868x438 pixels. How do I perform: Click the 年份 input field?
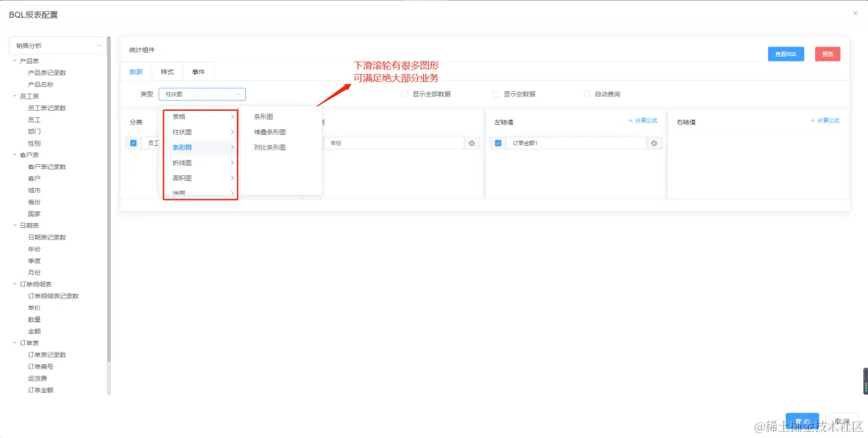pyautogui.click(x=394, y=143)
